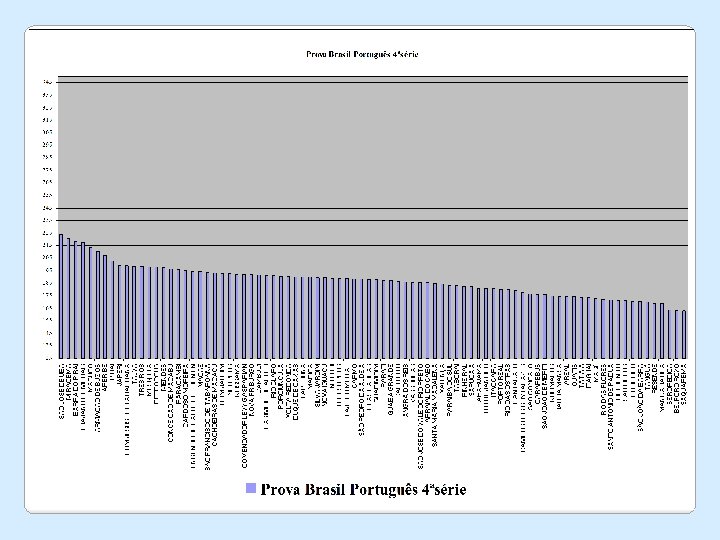This screenshot has width=720, height=540.
Task: Click the SANTO ANTONIO DE PADUA label
Action: [x=611, y=407]
